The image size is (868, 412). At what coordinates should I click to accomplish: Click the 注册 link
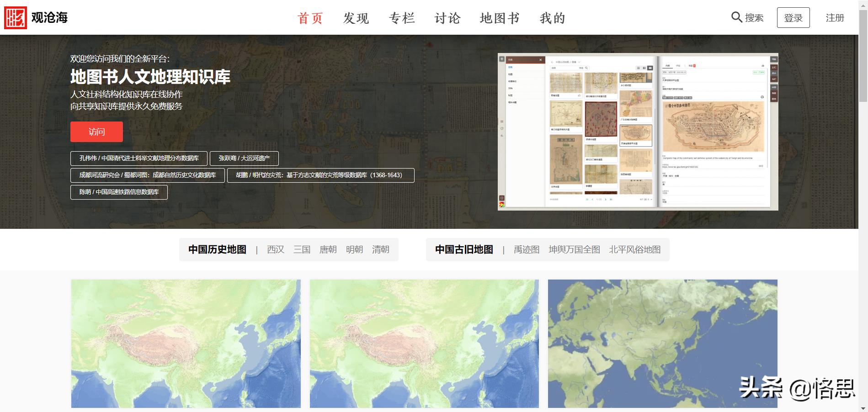(835, 18)
